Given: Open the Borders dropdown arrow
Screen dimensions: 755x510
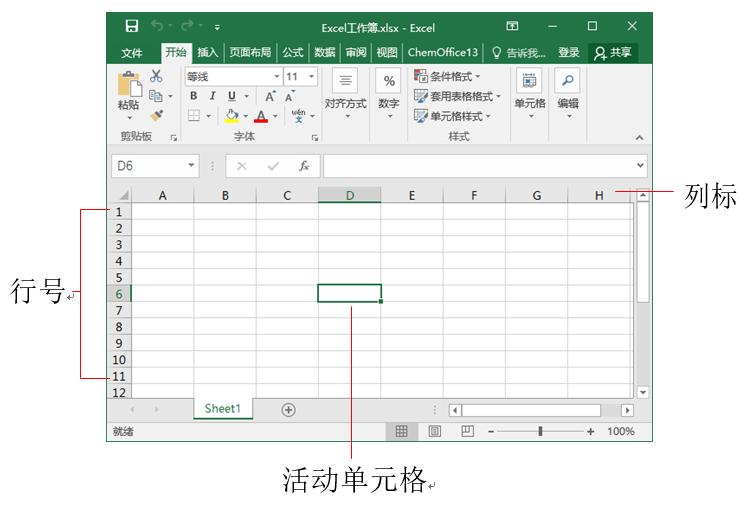Looking at the screenshot, I should coord(208,116).
